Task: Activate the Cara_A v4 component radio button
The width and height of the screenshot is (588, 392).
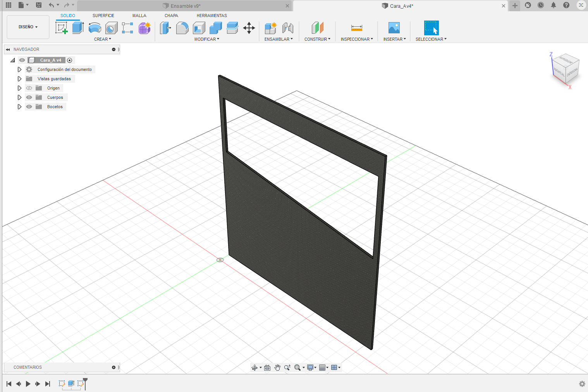Action: [70, 60]
